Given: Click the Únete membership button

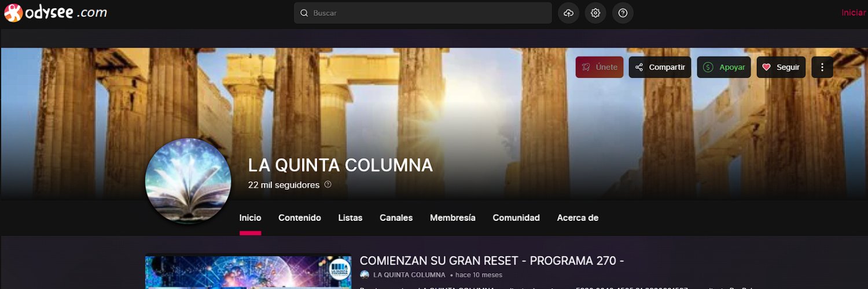Looking at the screenshot, I should [599, 67].
